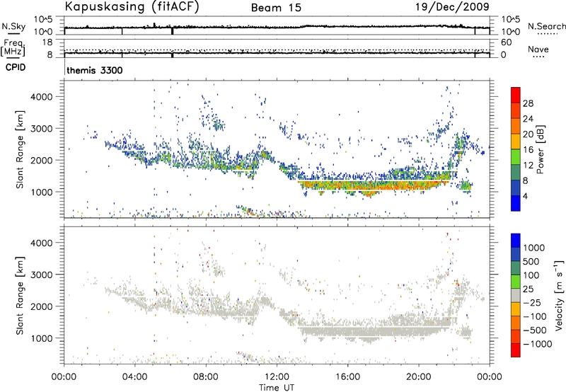The image size is (566, 392).
Task: Select the N.Sky legend label
Action: pyautogui.click(x=13, y=26)
